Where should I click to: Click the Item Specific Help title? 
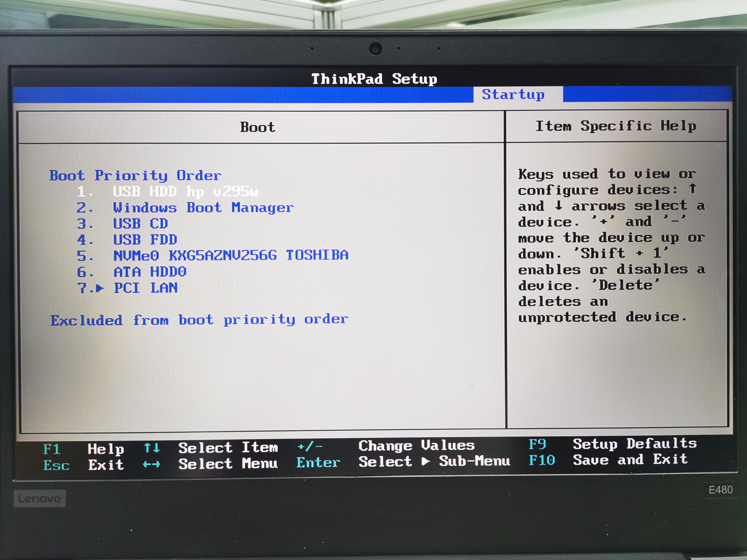pos(616,126)
